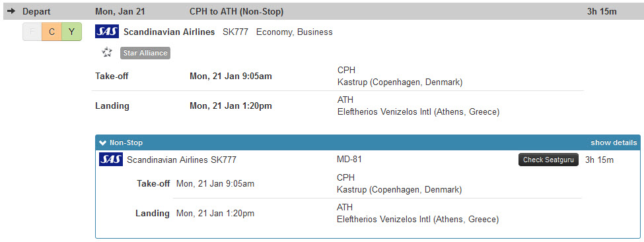Viewport: 644px width, 242px height.
Task: Open Check Seatguru button
Action: (548, 160)
